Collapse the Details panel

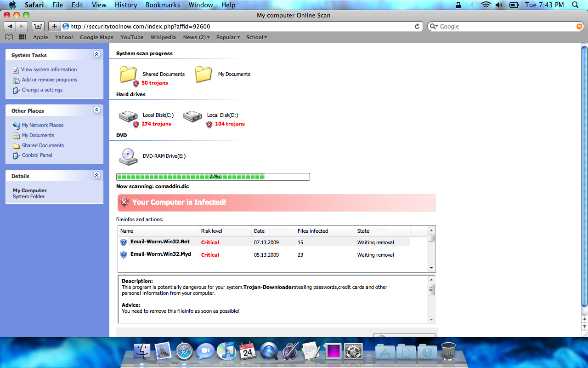[96, 175]
